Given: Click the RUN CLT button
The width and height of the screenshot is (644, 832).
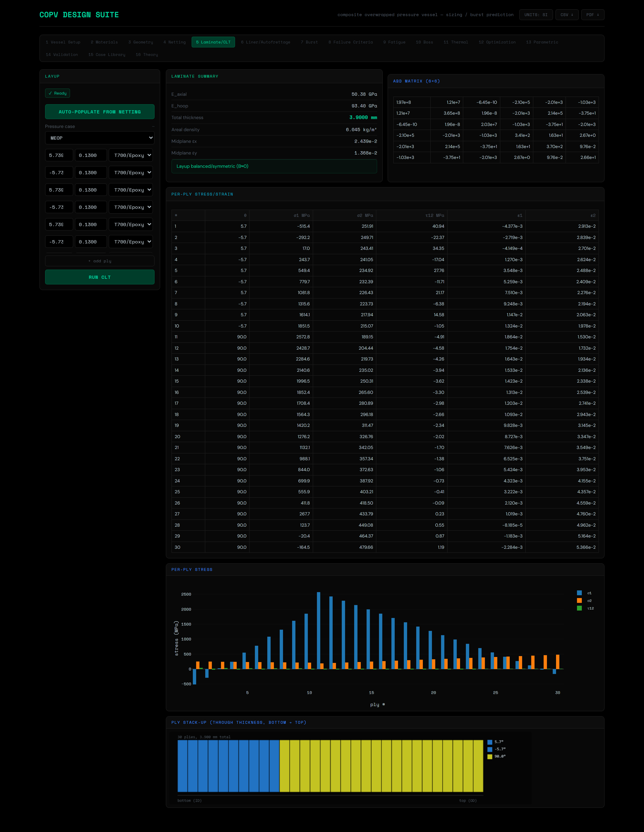Looking at the screenshot, I should click(x=100, y=277).
